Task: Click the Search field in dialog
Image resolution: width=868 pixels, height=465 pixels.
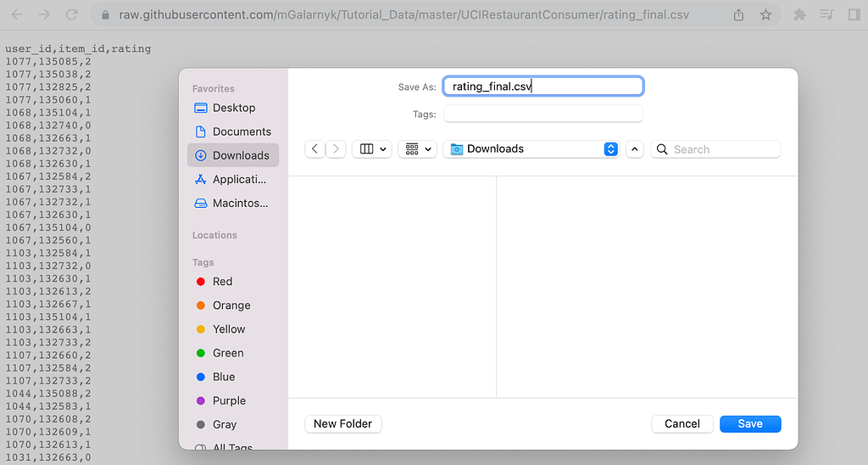Action: [x=715, y=149]
